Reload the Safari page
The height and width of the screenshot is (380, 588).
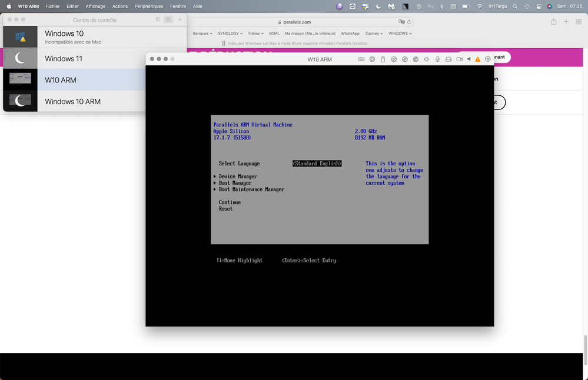409,22
